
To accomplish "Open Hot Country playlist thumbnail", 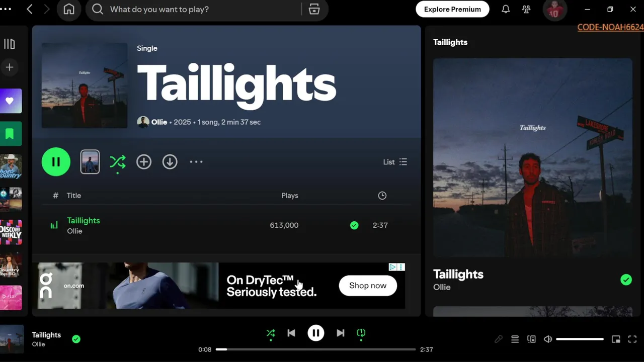I will 11,166.
